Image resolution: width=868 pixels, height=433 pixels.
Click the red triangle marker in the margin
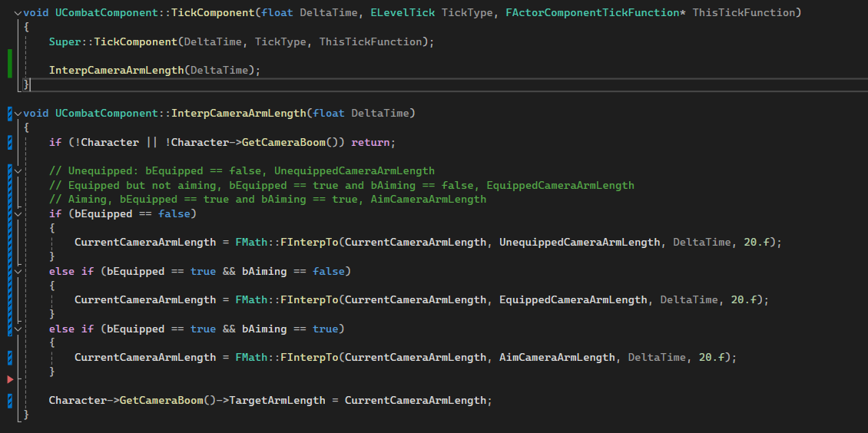(10, 379)
